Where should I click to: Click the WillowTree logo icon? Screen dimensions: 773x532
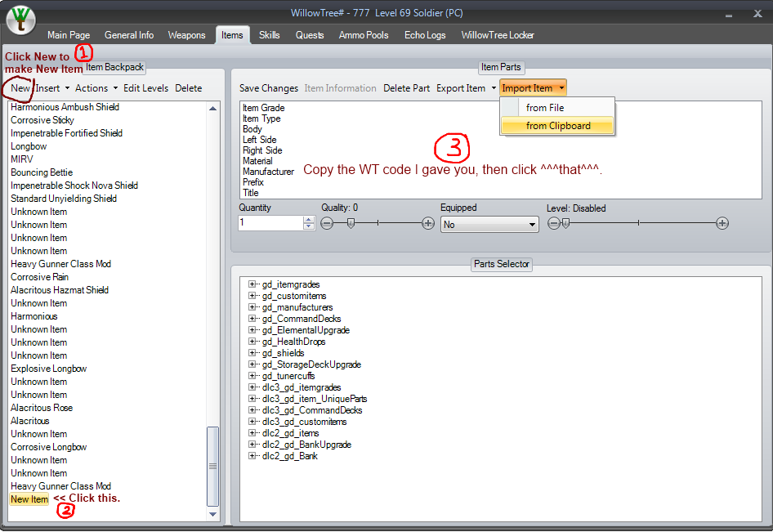click(x=20, y=20)
